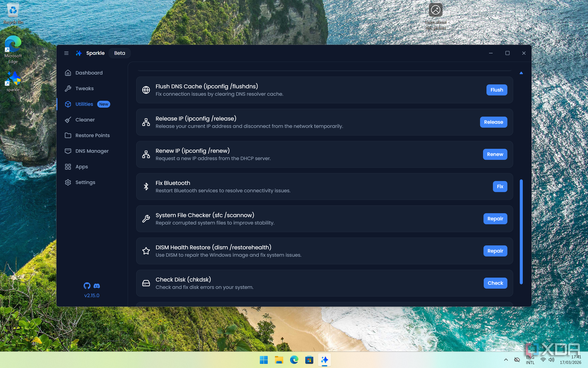
Task: Click the 'Fix Bluetooth' title text
Action: [173, 183]
